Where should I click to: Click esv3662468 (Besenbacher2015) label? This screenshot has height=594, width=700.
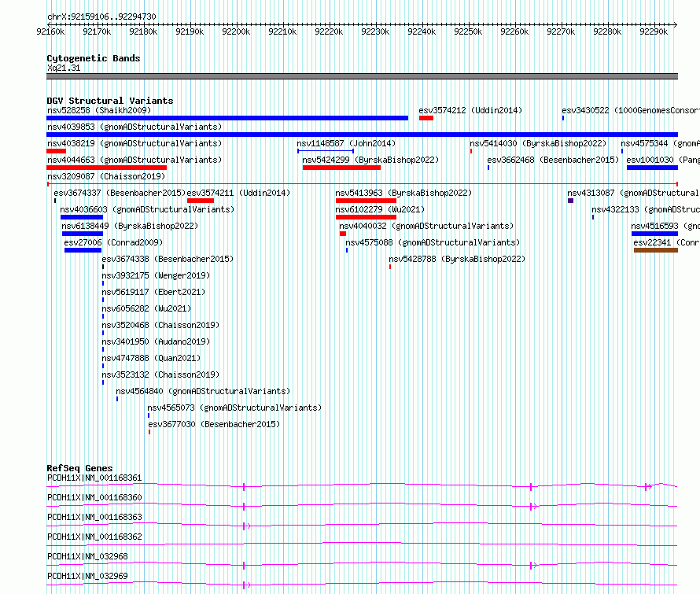pos(553,160)
